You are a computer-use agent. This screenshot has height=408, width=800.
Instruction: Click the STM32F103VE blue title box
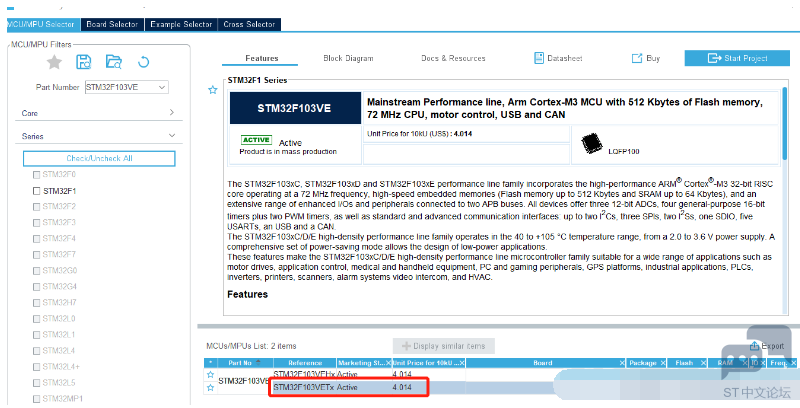click(x=294, y=108)
